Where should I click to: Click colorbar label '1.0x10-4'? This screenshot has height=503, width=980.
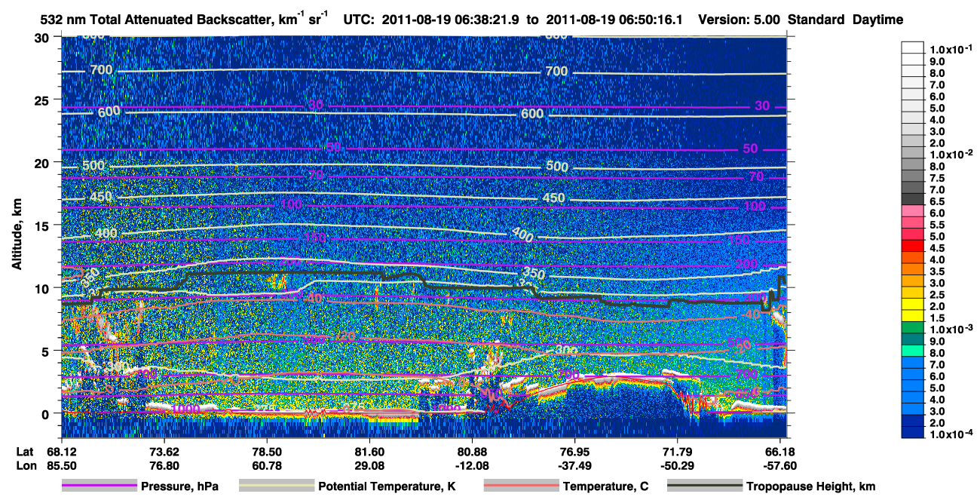coord(953,434)
